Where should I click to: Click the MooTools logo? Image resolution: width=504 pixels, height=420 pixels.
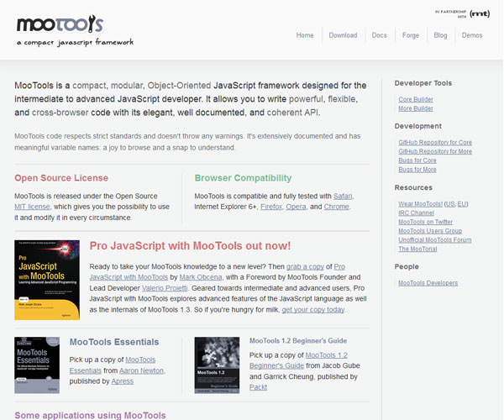click(60, 24)
